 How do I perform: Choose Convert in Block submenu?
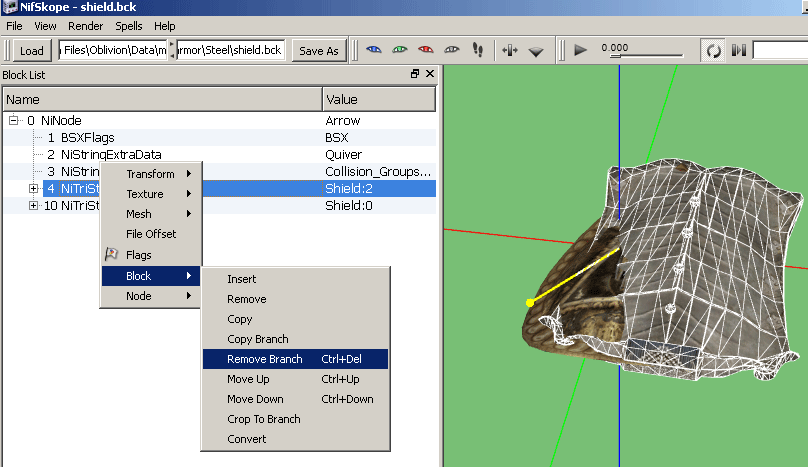click(x=295, y=439)
